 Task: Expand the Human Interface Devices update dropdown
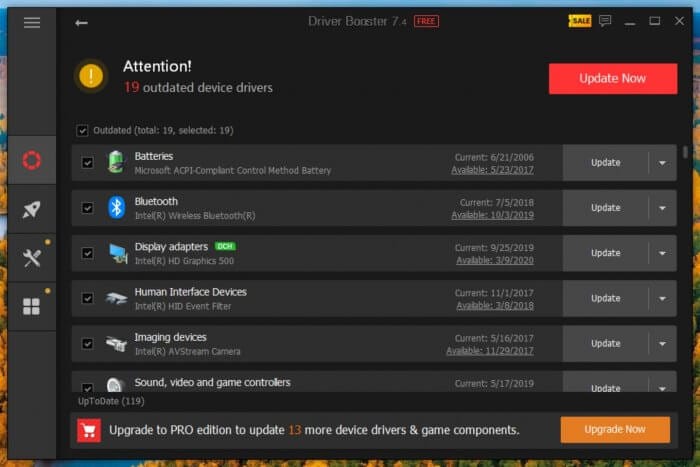[x=662, y=299]
